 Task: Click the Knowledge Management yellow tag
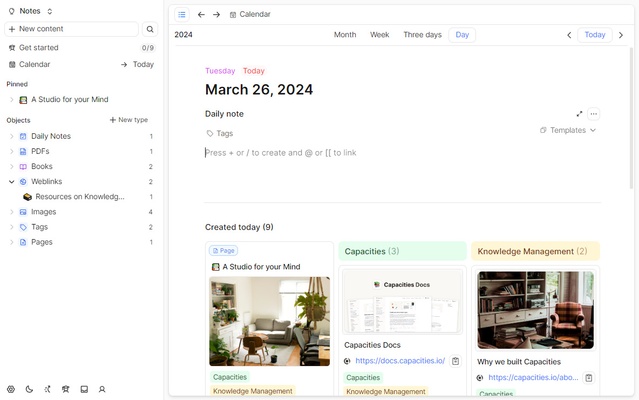(x=252, y=392)
